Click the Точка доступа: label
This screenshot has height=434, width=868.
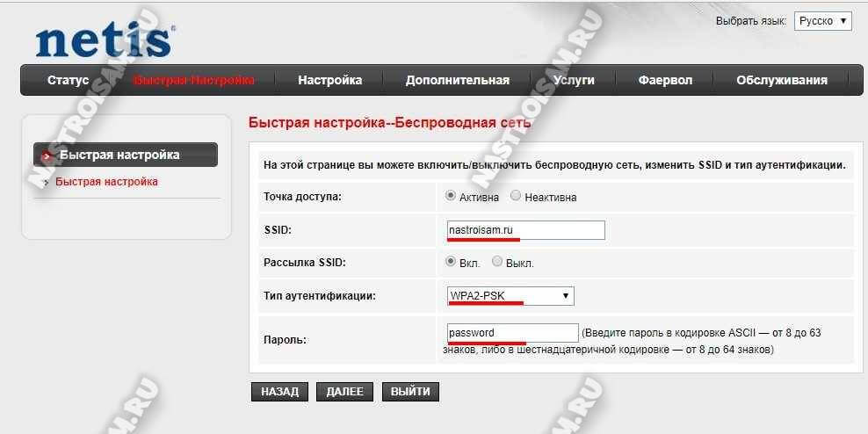(302, 197)
